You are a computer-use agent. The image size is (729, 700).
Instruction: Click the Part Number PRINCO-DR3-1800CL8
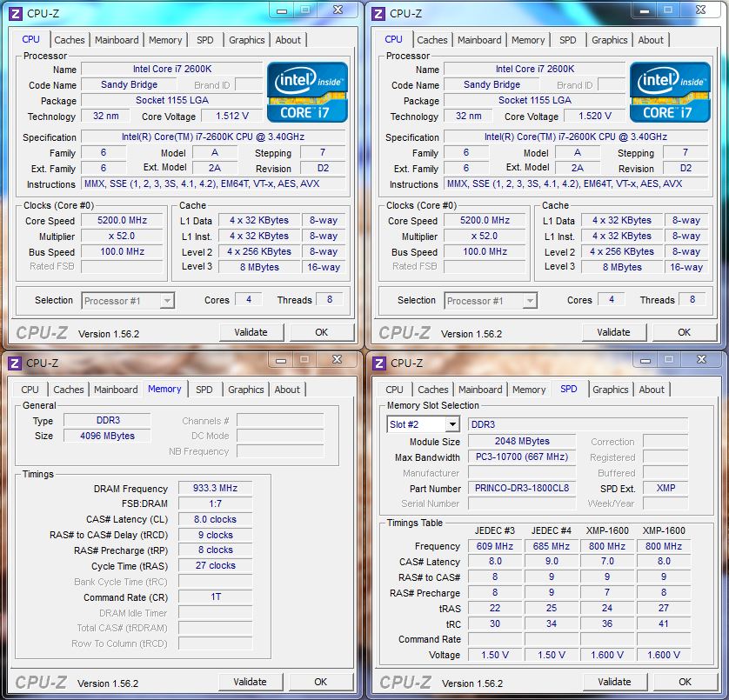522,488
